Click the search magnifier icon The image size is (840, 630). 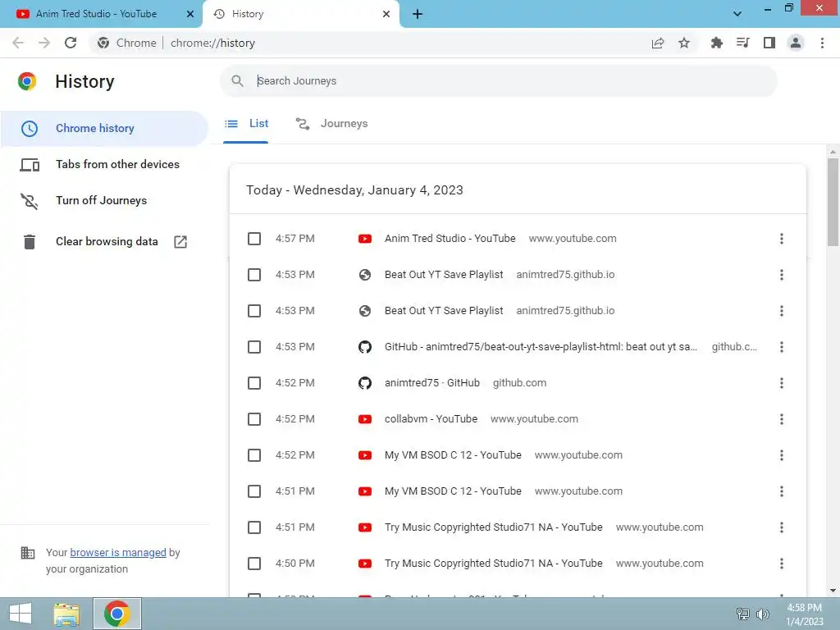[237, 81]
